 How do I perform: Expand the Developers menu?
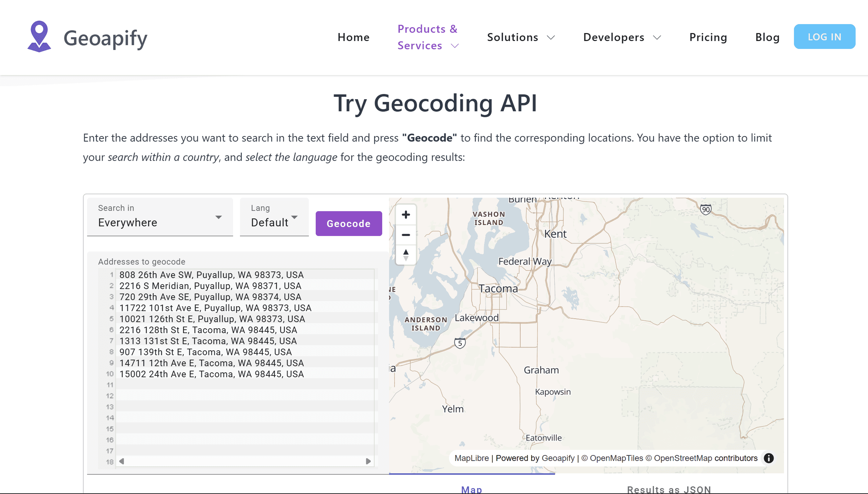click(622, 37)
